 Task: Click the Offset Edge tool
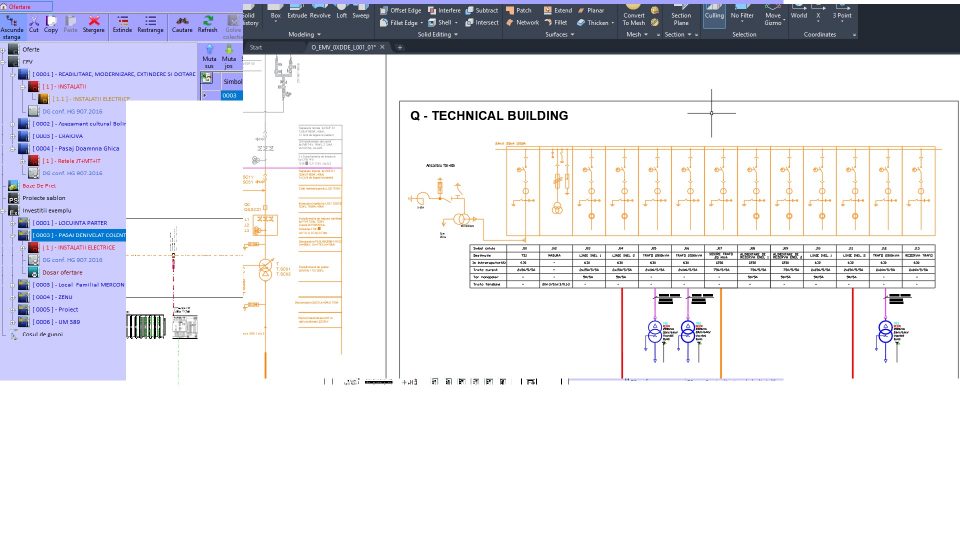(x=400, y=10)
